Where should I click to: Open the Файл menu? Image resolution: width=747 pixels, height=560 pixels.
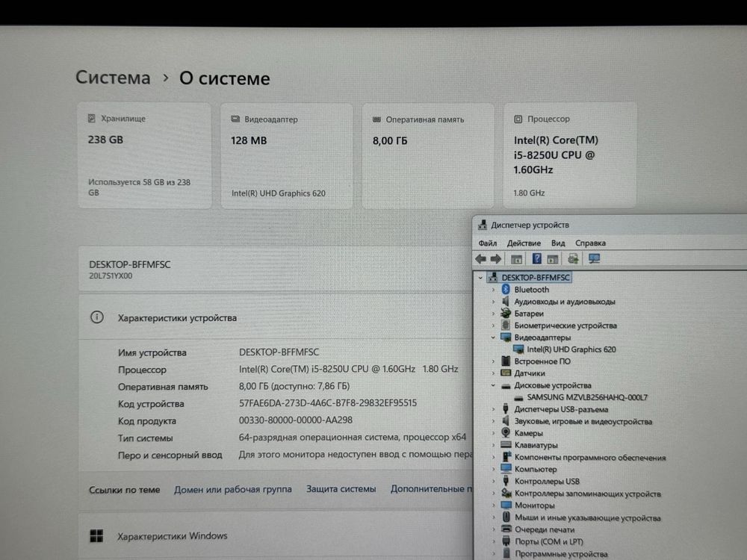point(487,243)
